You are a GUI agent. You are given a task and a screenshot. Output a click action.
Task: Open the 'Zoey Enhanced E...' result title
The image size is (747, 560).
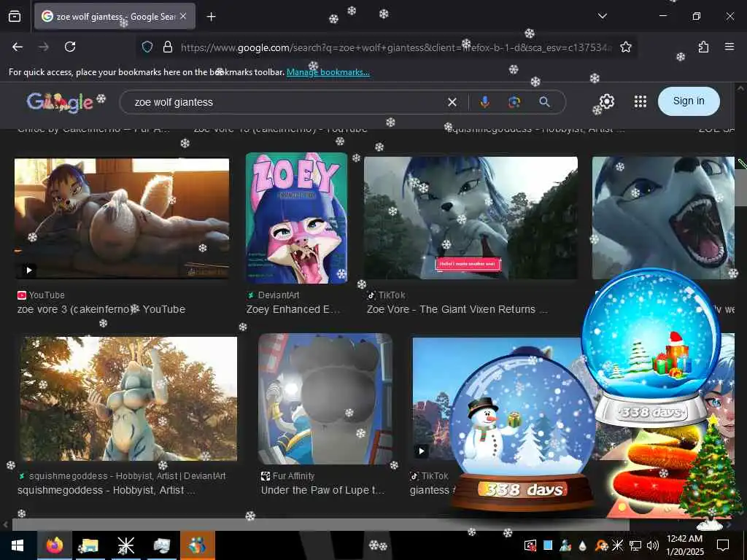tap(293, 309)
